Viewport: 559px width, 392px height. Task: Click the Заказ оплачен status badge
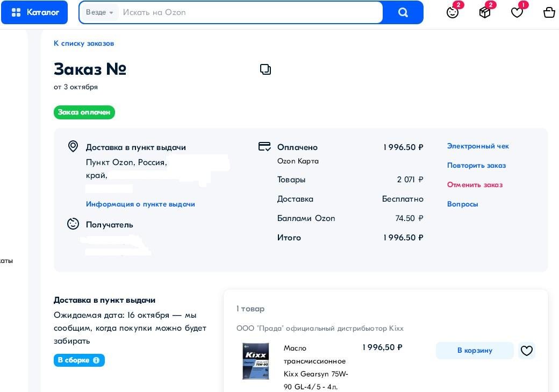click(x=84, y=112)
